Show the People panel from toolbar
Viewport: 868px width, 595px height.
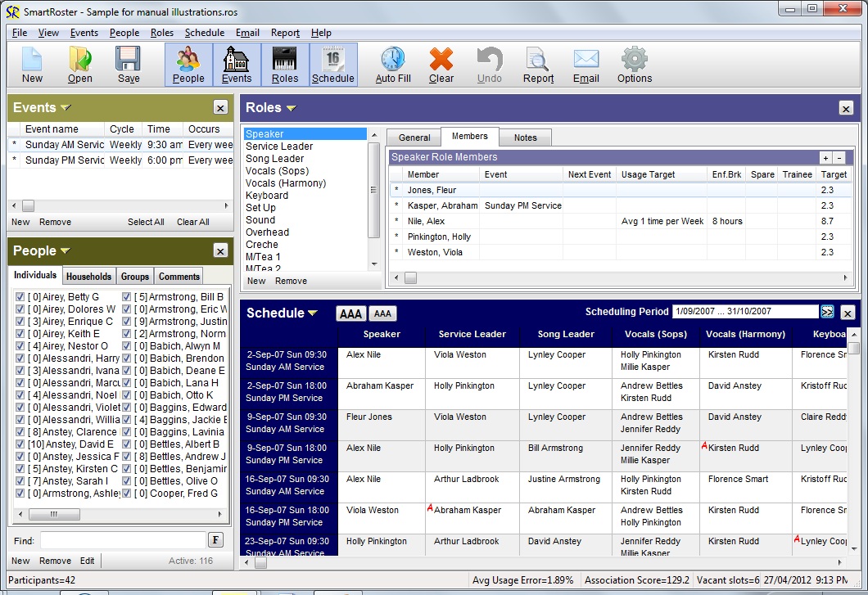coord(188,64)
